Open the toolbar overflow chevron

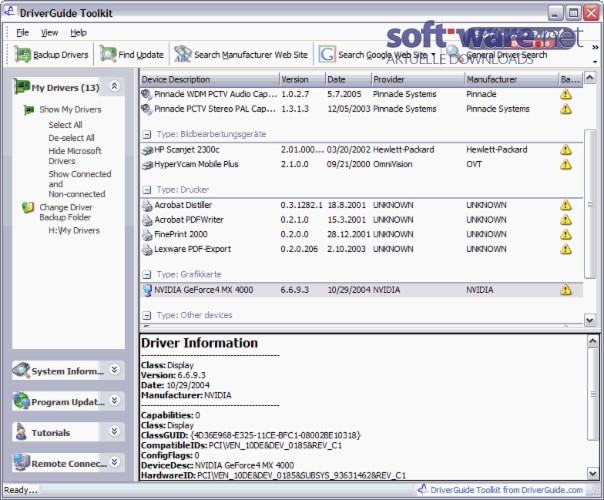(x=595, y=47)
